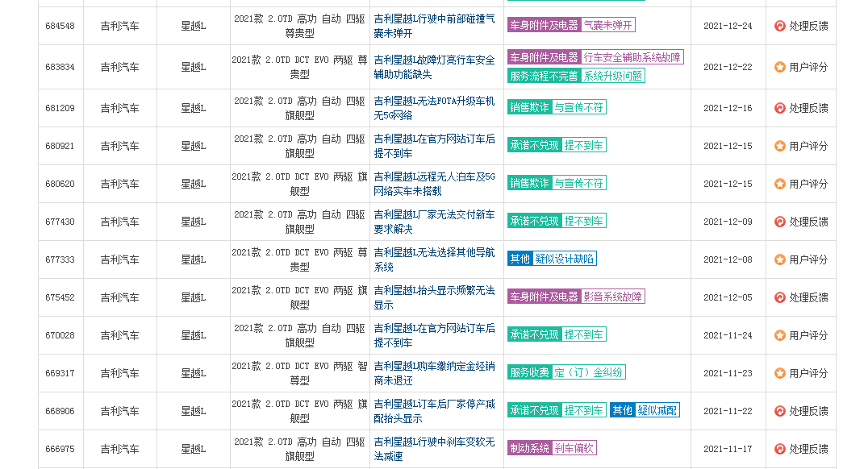Select complaint number 681209

click(60, 108)
